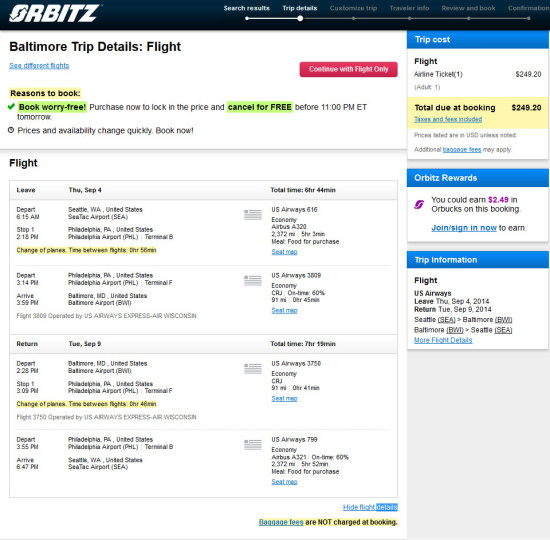Click the Trip cost panel header
Viewport: 550px width, 540px height.
click(478, 40)
